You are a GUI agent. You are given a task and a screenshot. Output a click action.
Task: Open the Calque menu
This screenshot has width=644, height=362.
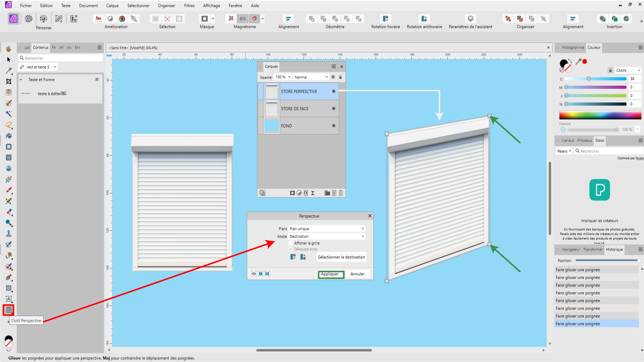[112, 6]
